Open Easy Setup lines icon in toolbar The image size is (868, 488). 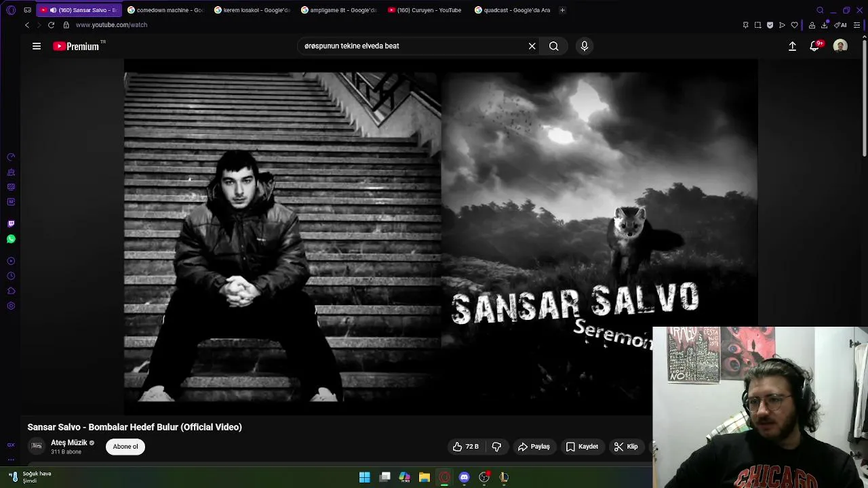857,25
